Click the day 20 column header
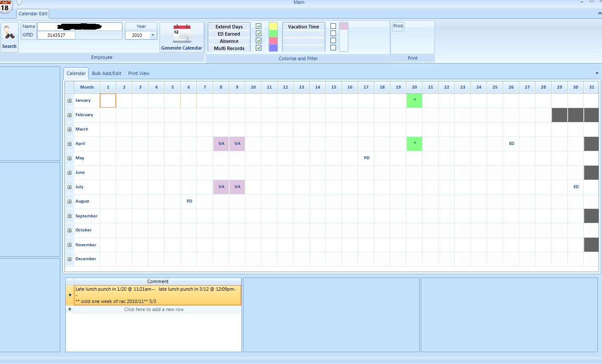This screenshot has height=364, width=602. pos(414,87)
